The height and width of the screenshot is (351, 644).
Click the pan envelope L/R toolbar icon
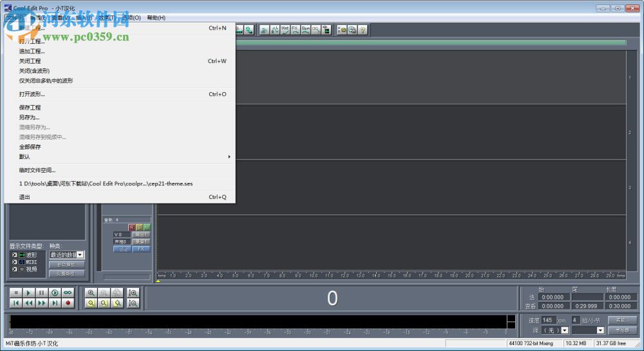(275, 30)
